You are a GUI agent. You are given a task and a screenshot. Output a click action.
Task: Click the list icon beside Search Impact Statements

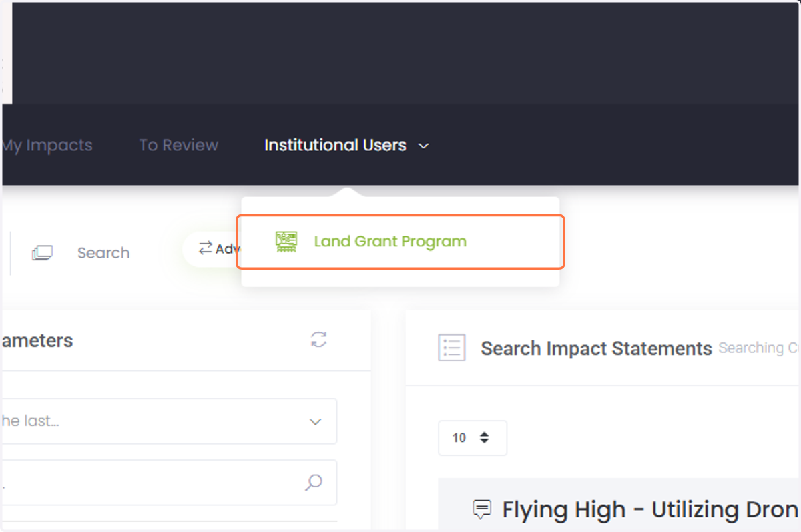[x=452, y=348]
